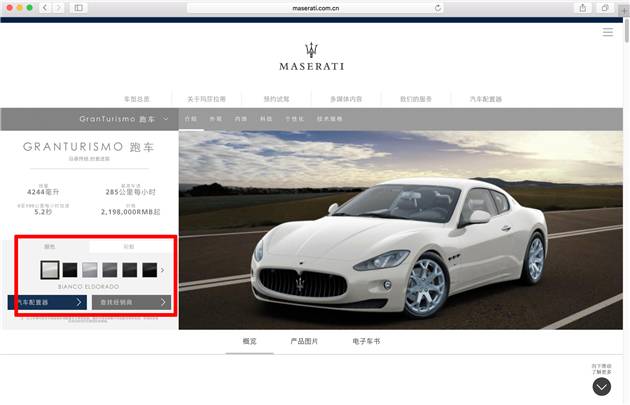Click the 5.2秒 acceleration value
Image resolution: width=630 pixels, height=405 pixels.
43,212
